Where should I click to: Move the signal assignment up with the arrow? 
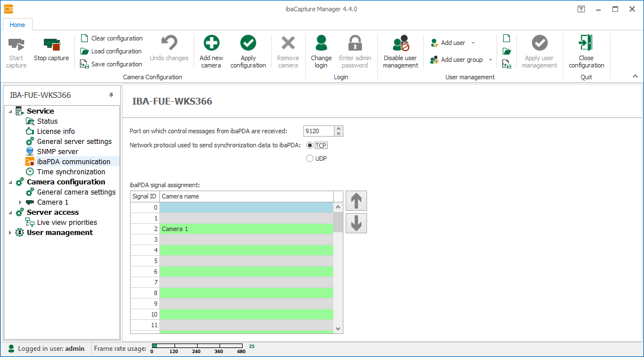(x=356, y=201)
